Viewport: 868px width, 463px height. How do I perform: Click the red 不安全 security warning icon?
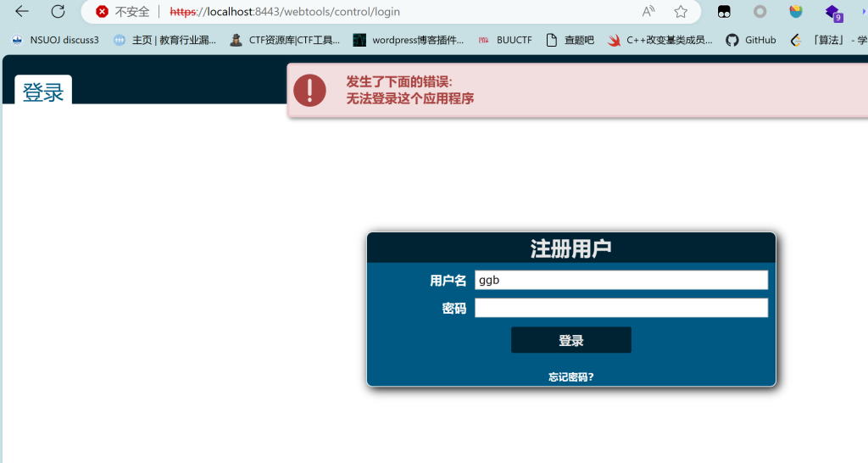point(103,12)
